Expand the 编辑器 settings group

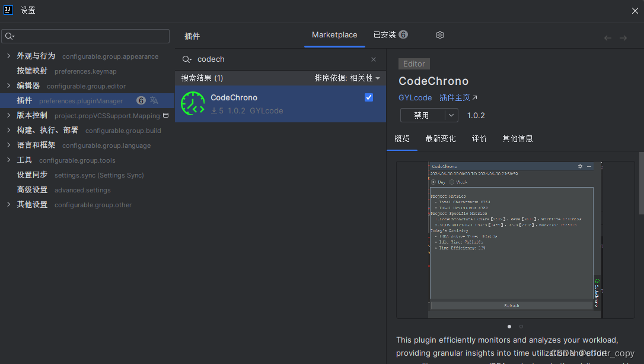coord(9,86)
